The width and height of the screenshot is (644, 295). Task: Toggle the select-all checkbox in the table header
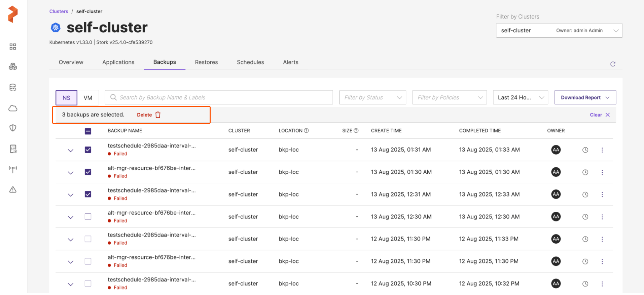88,131
